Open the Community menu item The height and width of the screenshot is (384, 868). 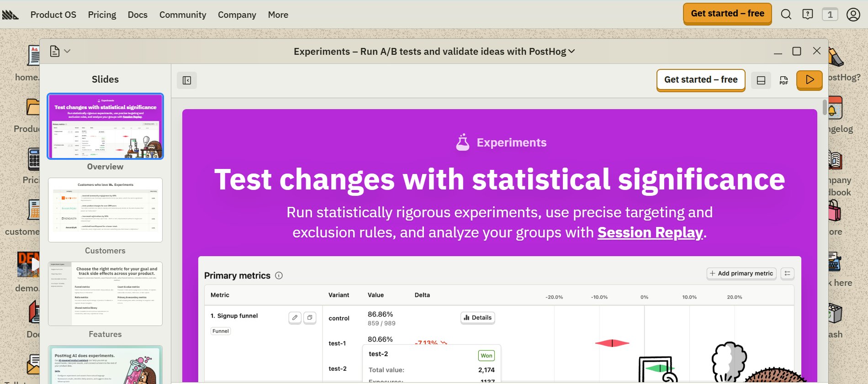pos(183,15)
